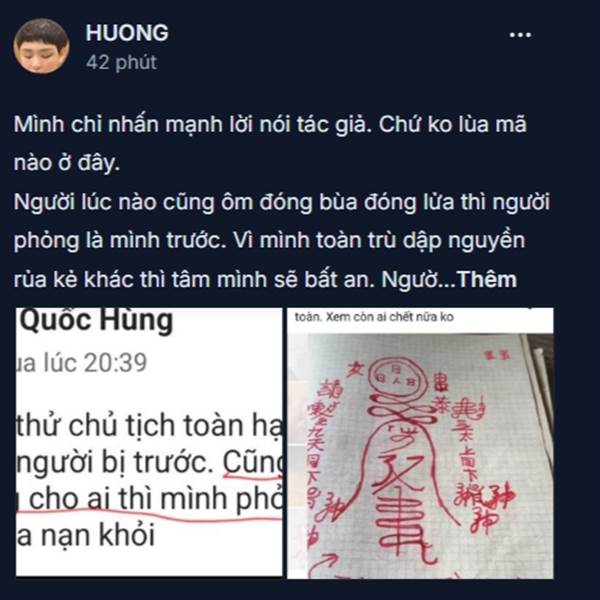Screen dimensions: 600x600
Task: Click the 'nào ở đây.' text line
Action: point(67,163)
